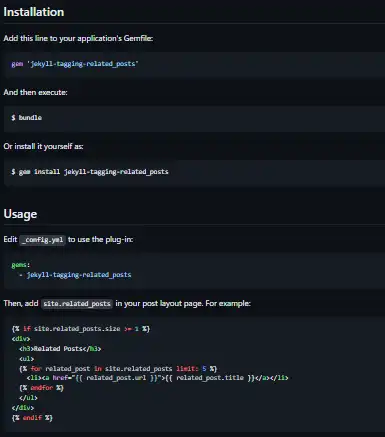Click the Installation heading
Image resolution: width=385 pixels, height=437 pixels.
click(x=34, y=12)
